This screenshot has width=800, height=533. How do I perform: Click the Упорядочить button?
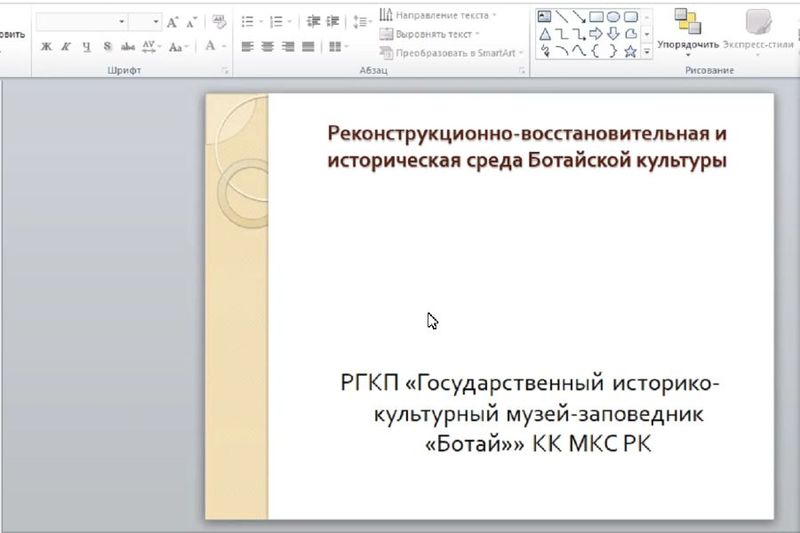[x=687, y=30]
